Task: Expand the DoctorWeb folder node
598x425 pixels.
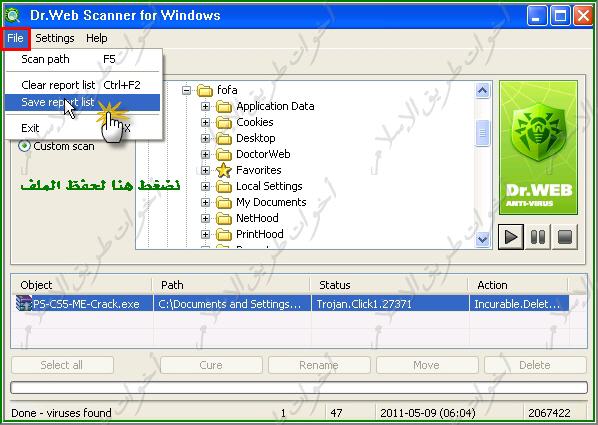Action: [x=205, y=155]
